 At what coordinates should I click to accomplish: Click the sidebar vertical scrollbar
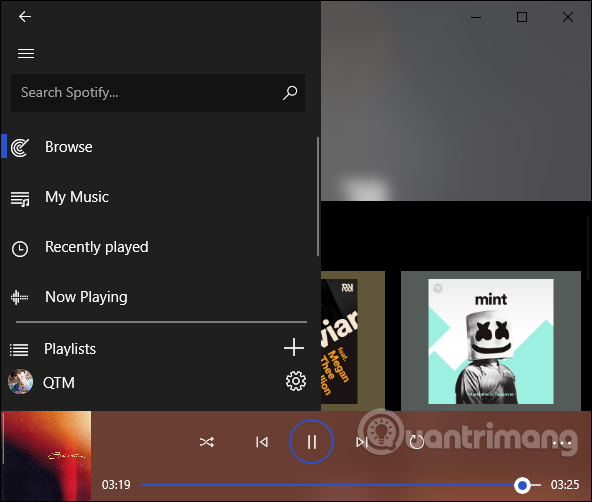point(318,196)
